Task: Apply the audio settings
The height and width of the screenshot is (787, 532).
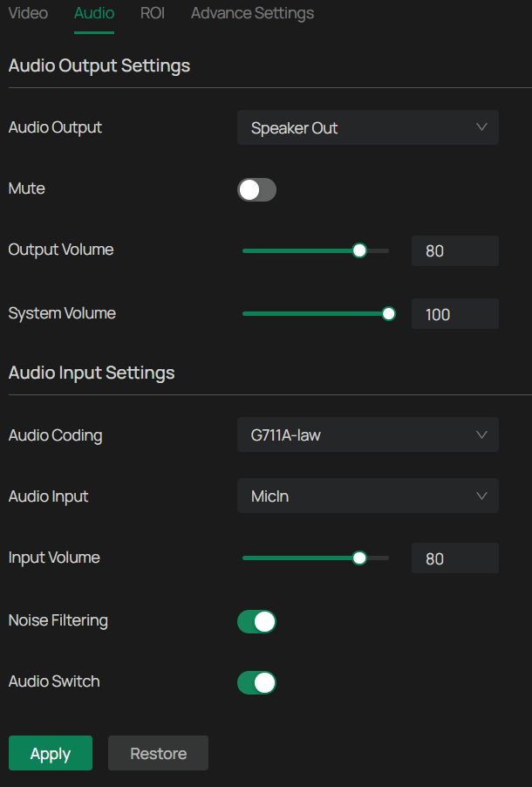Action: (51, 753)
